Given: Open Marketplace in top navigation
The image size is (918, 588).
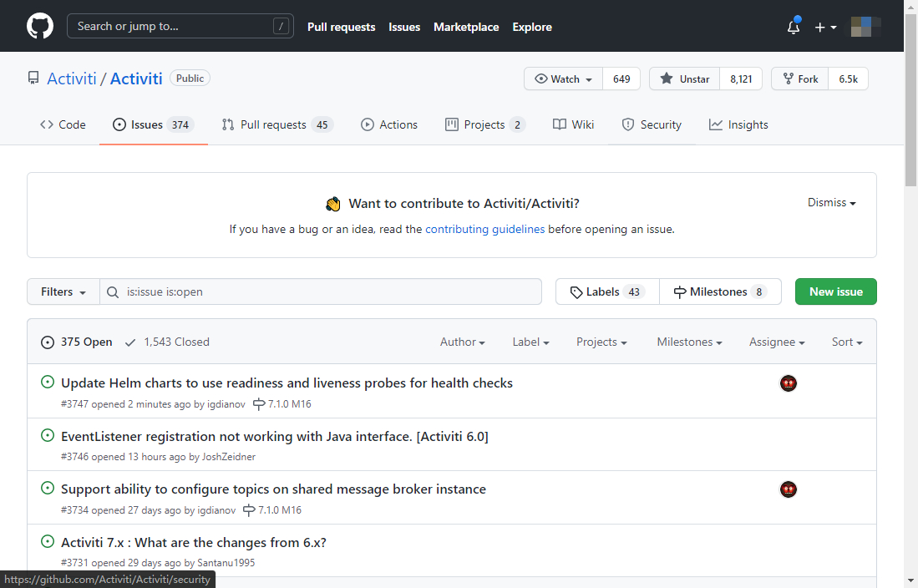Looking at the screenshot, I should (466, 27).
